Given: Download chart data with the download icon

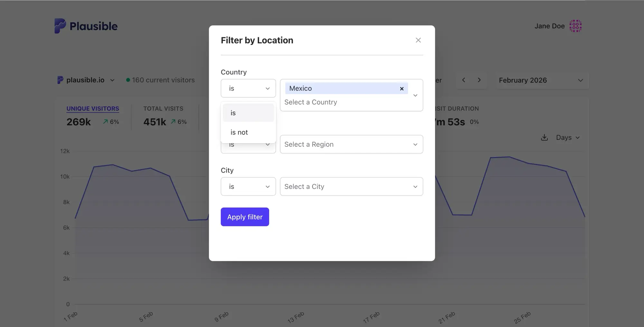Looking at the screenshot, I should (x=544, y=138).
